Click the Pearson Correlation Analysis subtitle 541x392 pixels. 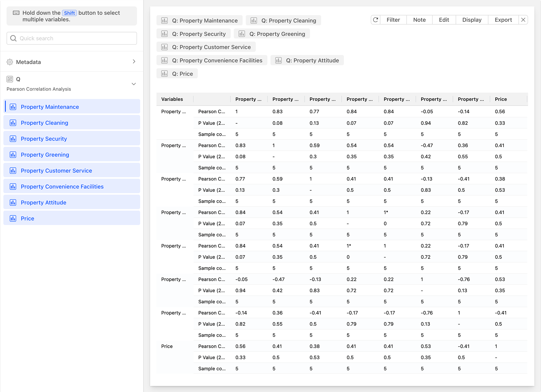39,89
